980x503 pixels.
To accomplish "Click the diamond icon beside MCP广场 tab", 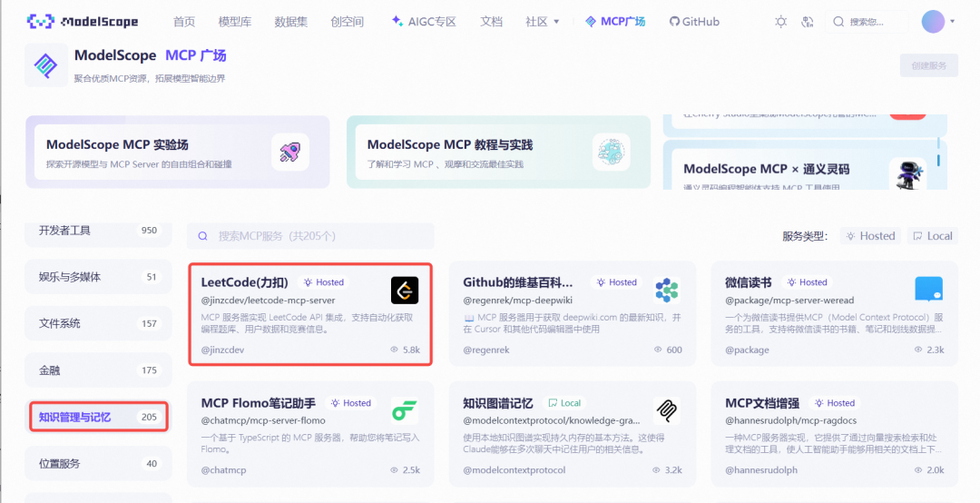I will [591, 21].
